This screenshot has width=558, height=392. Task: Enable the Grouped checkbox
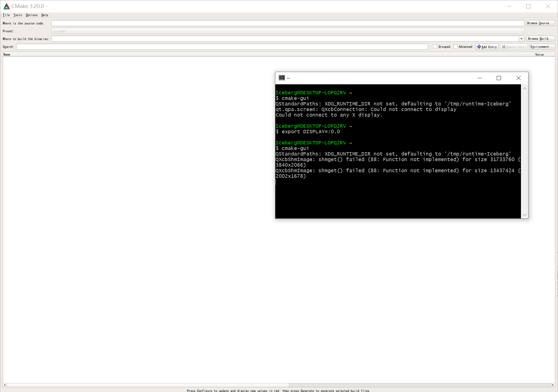[x=435, y=47]
